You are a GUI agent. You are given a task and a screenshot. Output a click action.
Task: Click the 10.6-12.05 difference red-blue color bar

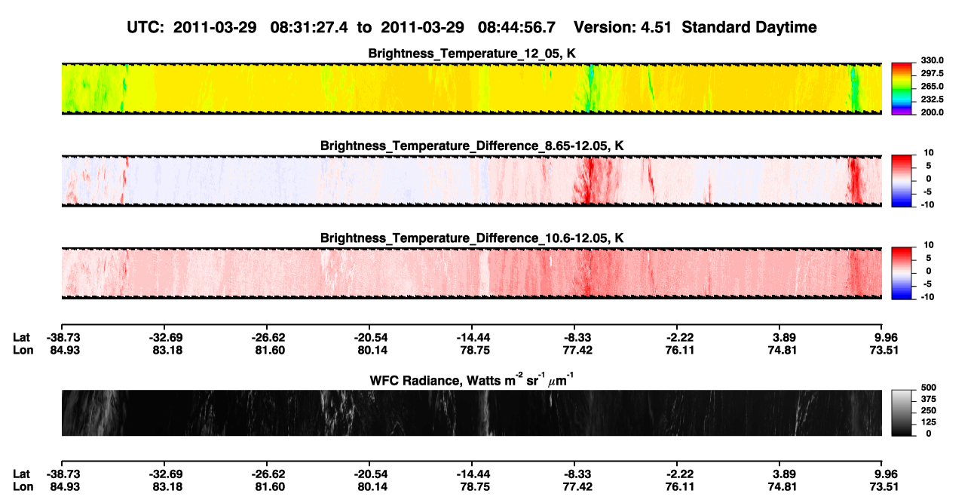(902, 271)
